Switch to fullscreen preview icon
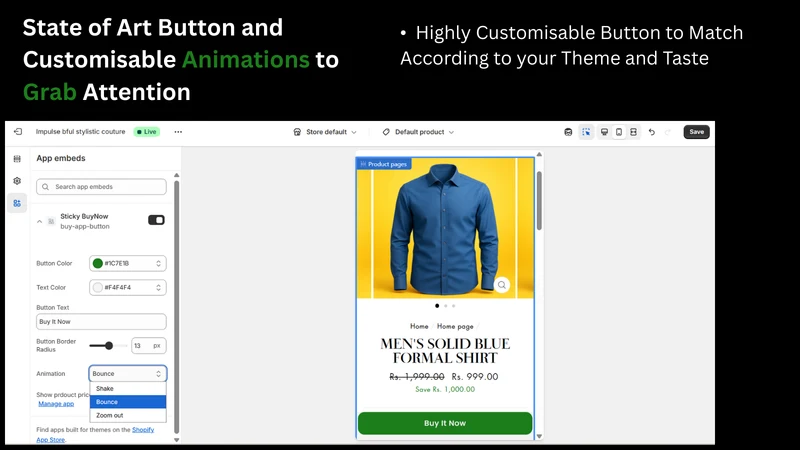Screen dimensions: 800x450 pyautogui.click(x=633, y=132)
